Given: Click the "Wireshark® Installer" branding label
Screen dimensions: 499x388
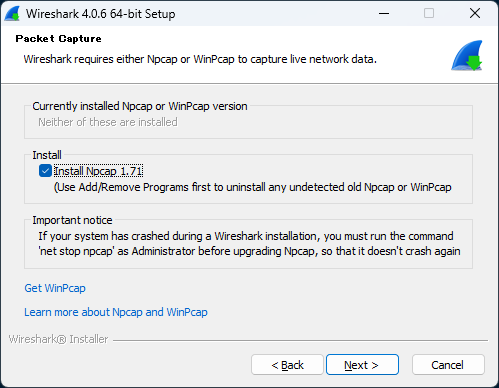Looking at the screenshot, I should pyautogui.click(x=58, y=339).
